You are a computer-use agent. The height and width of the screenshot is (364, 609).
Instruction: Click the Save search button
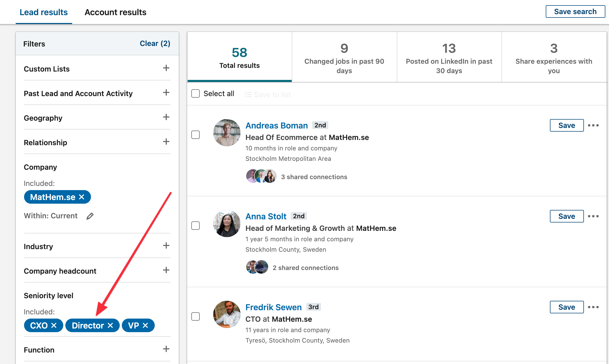(x=575, y=12)
